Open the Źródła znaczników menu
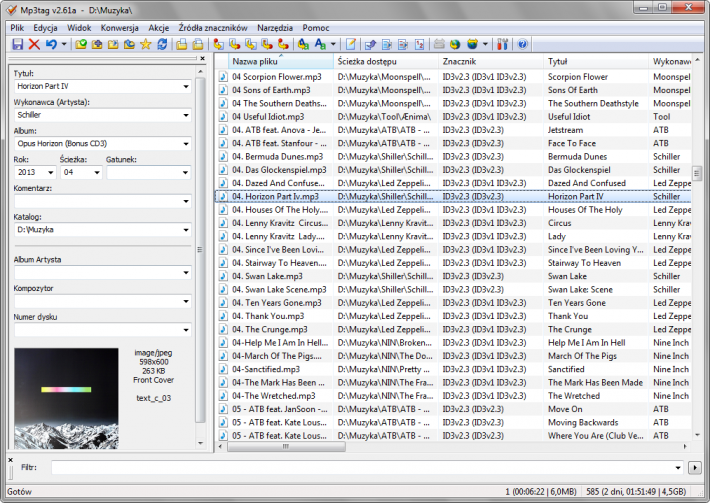This screenshot has width=710, height=503. [213, 28]
